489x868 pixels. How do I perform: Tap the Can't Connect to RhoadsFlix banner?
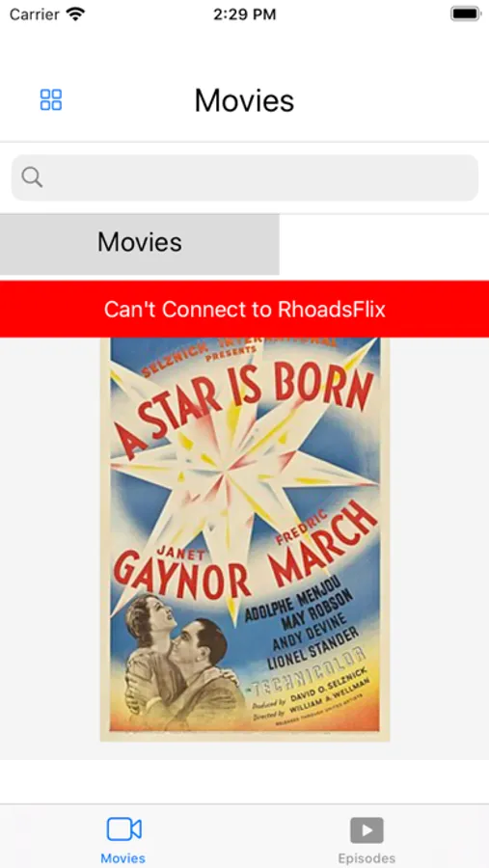(244, 309)
